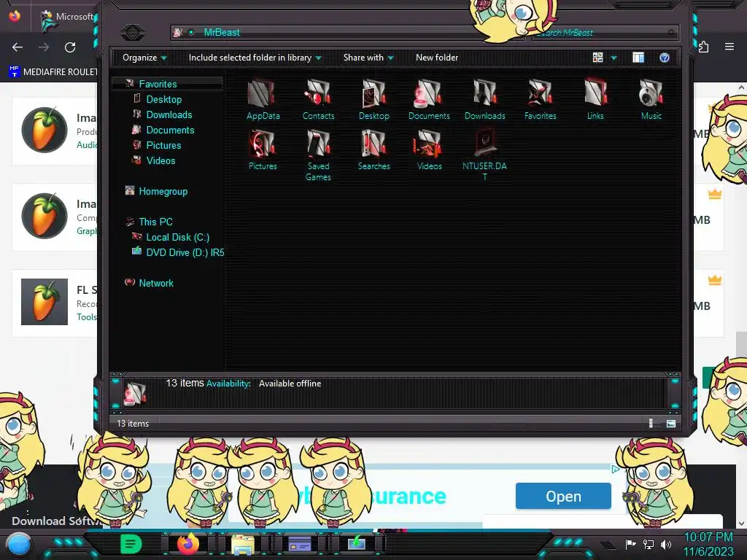This screenshot has width=747, height=560.
Task: Click the network tray icon
Action: click(x=648, y=544)
